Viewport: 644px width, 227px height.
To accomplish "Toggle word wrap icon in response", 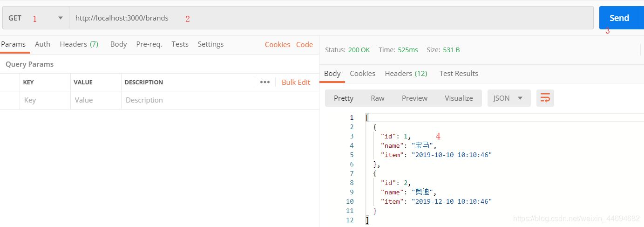I will 545,98.
